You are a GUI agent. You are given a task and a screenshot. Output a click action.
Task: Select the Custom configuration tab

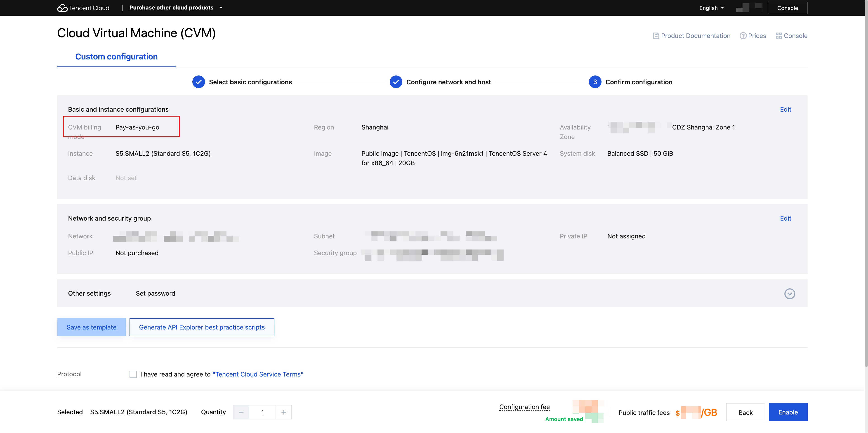click(x=116, y=56)
